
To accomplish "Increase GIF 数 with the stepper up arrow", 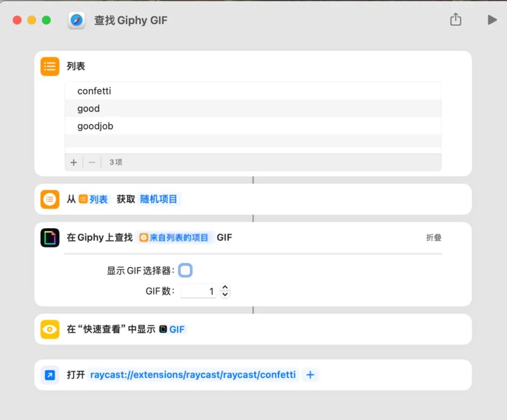I will [x=225, y=288].
